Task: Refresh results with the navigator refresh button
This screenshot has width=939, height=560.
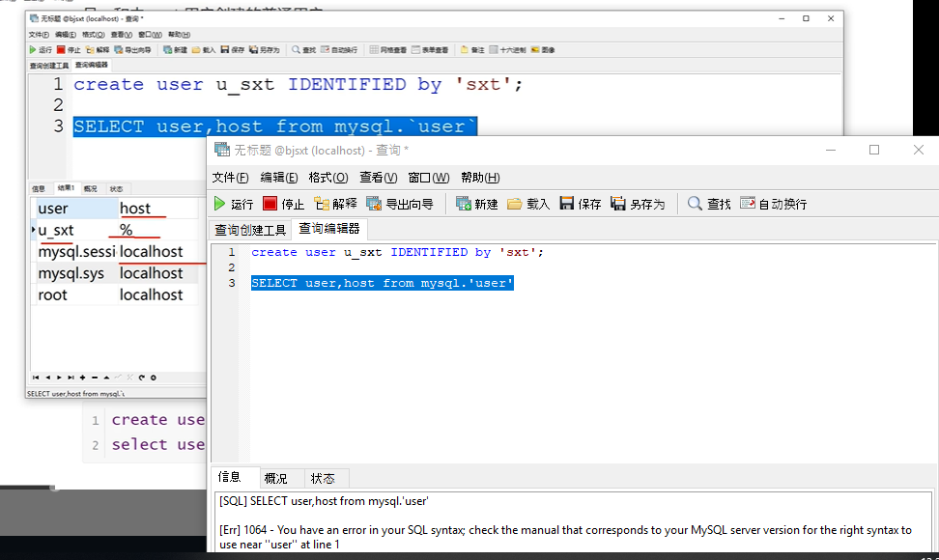Action: click(141, 378)
